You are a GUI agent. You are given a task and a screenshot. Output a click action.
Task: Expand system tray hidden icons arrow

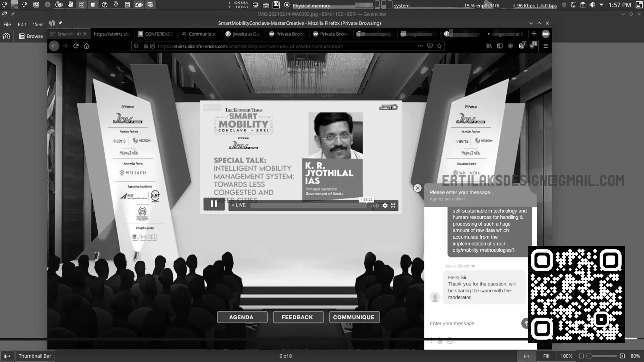[601, 5]
